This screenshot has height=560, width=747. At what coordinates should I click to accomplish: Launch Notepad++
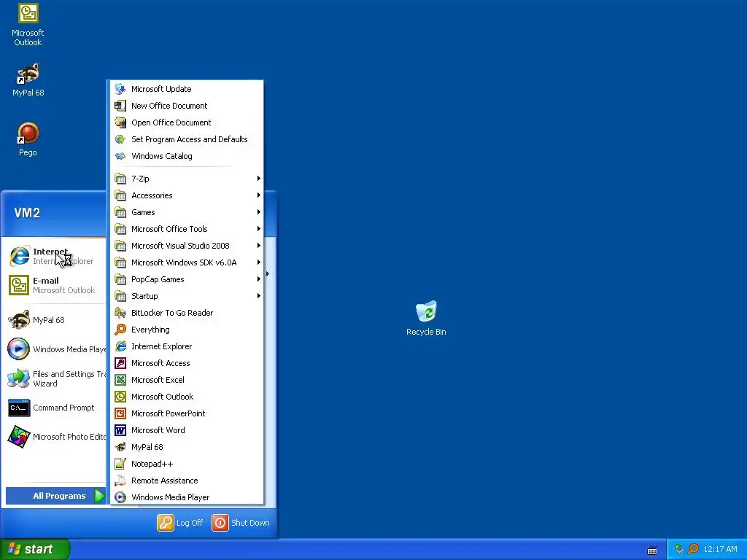[x=187, y=464]
